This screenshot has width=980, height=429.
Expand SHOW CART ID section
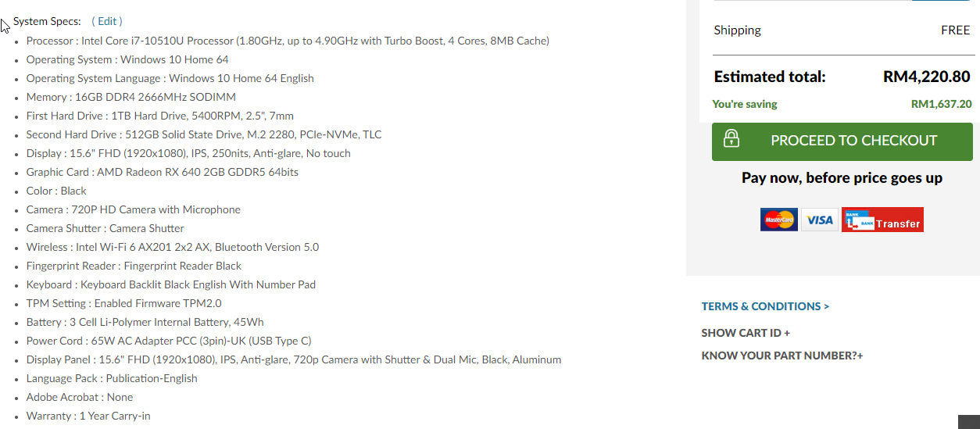click(x=746, y=333)
